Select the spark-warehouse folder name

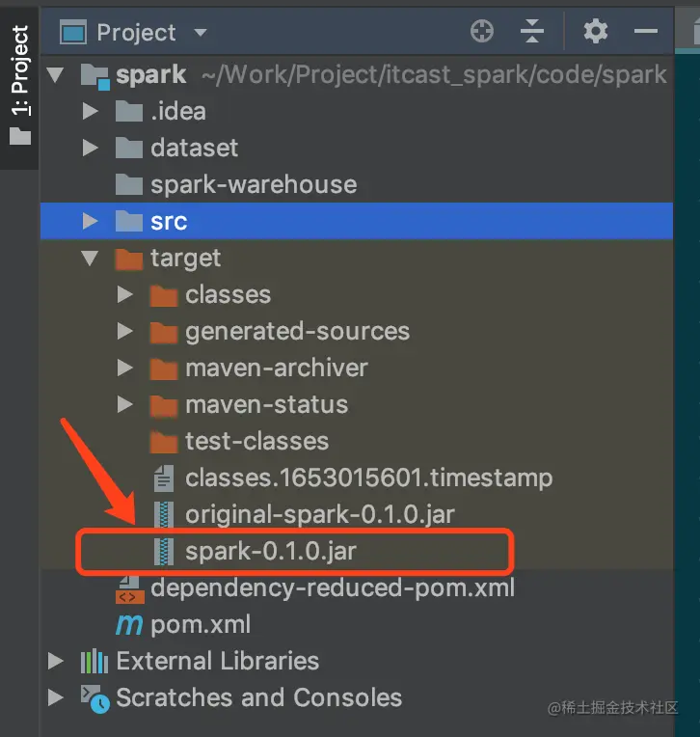[x=254, y=184]
